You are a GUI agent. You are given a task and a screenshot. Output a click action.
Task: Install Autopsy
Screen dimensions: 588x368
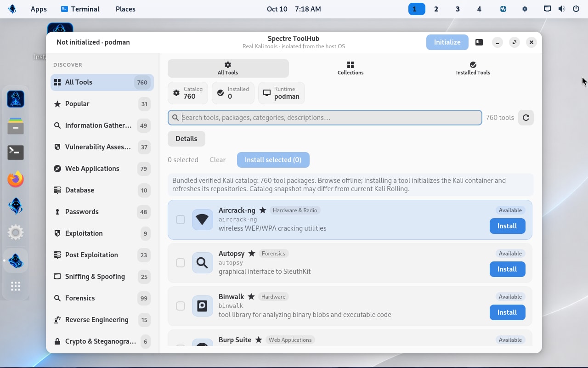(507, 269)
